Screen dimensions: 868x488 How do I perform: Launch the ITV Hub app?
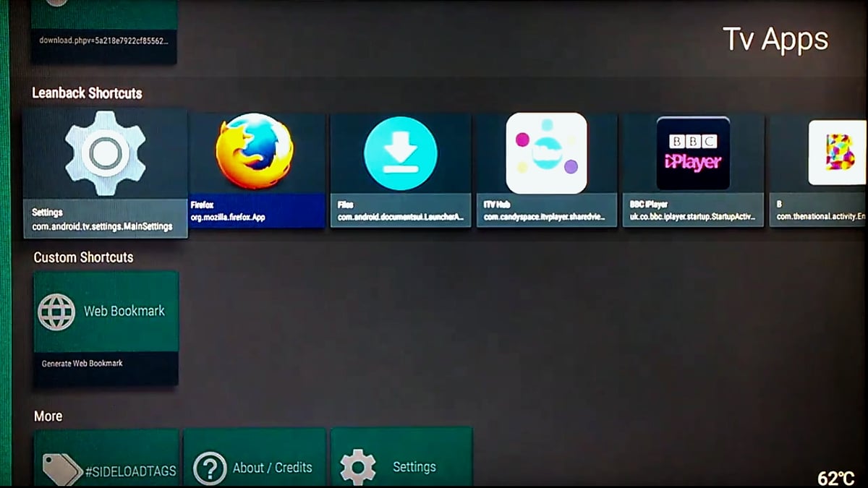(x=547, y=152)
